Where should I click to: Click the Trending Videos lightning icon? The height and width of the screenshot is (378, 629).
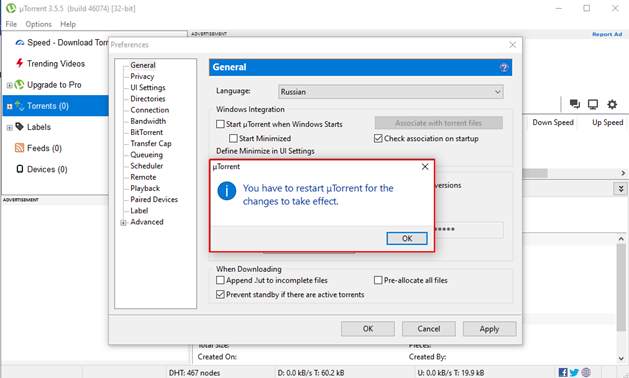pyautogui.click(x=19, y=63)
